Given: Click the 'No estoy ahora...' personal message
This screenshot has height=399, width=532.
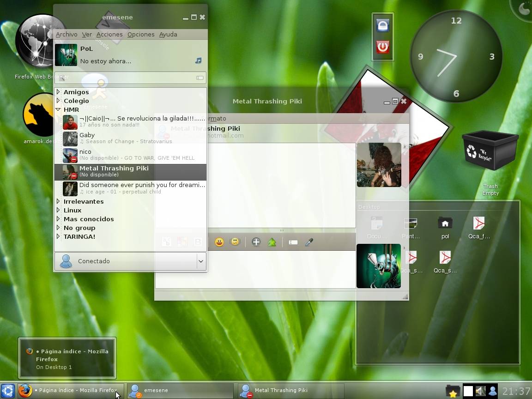Looking at the screenshot, I should (105, 61).
